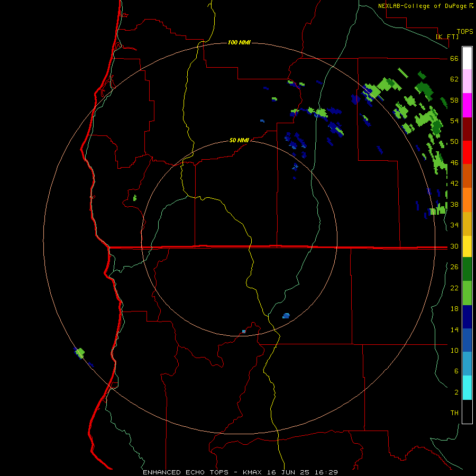
Task: Click the "K FT" units label
Action: coord(447,36)
